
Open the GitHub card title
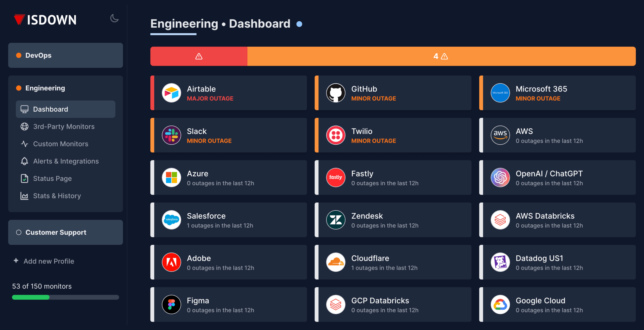(x=364, y=89)
